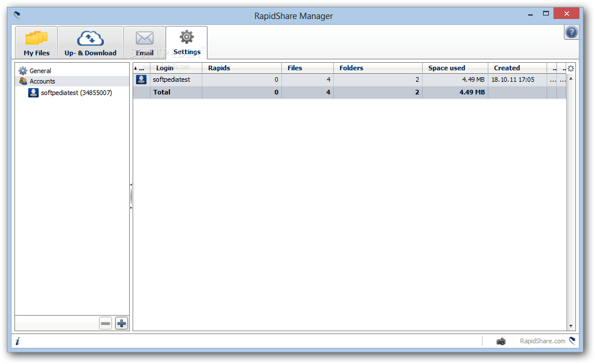Image resolution: width=595 pixels, height=364 pixels.
Task: Open the RapidShare.com link
Action: pos(543,341)
